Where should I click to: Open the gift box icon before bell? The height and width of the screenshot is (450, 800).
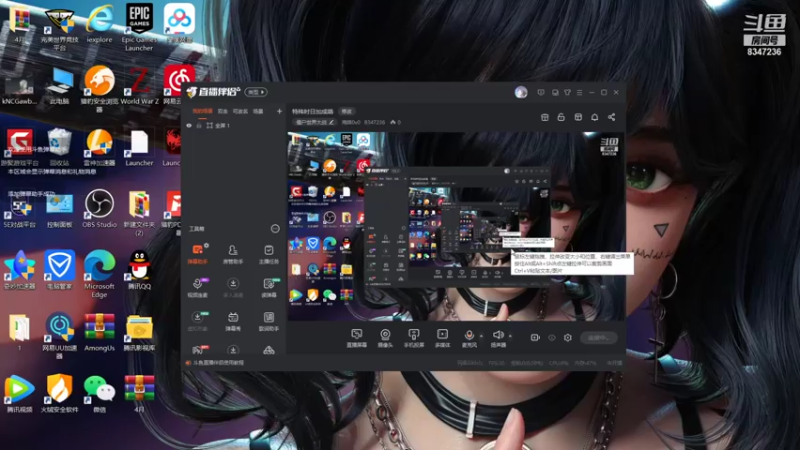coord(578,117)
